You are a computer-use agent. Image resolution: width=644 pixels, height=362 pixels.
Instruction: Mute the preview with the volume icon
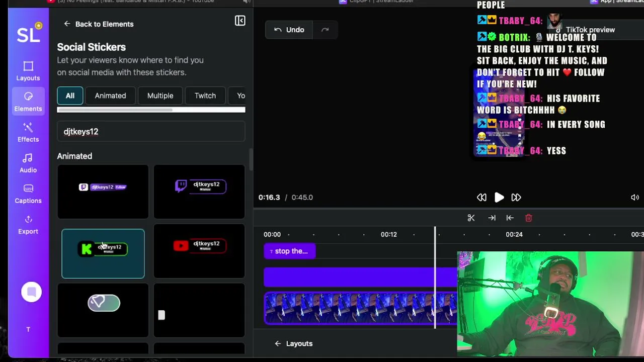click(x=635, y=198)
